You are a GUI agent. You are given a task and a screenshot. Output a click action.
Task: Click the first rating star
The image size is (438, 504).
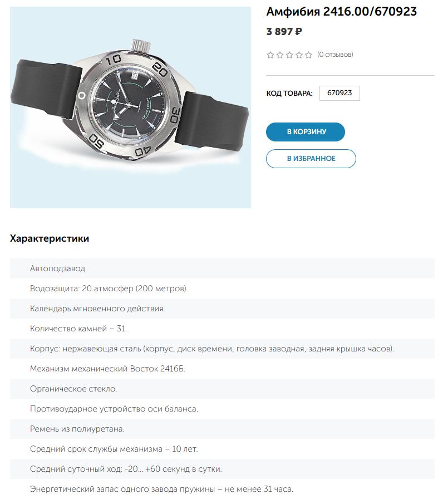pyautogui.click(x=270, y=55)
